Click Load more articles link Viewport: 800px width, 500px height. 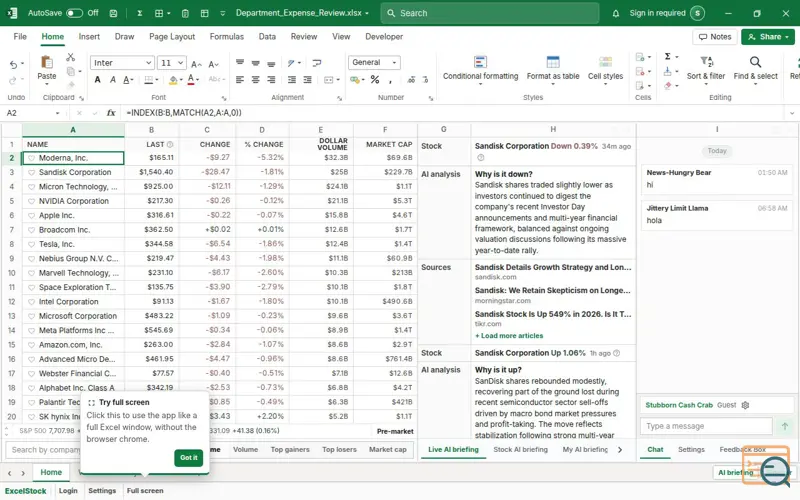point(509,336)
